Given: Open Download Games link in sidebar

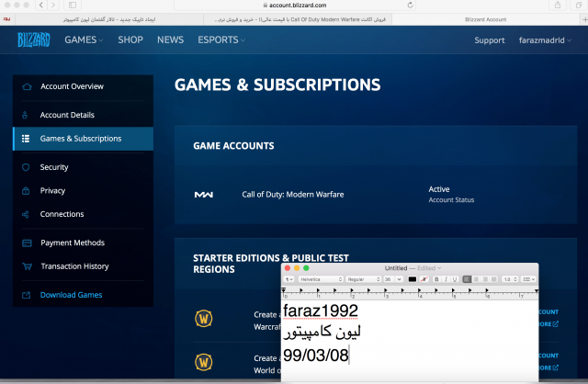Looking at the screenshot, I should (71, 295).
